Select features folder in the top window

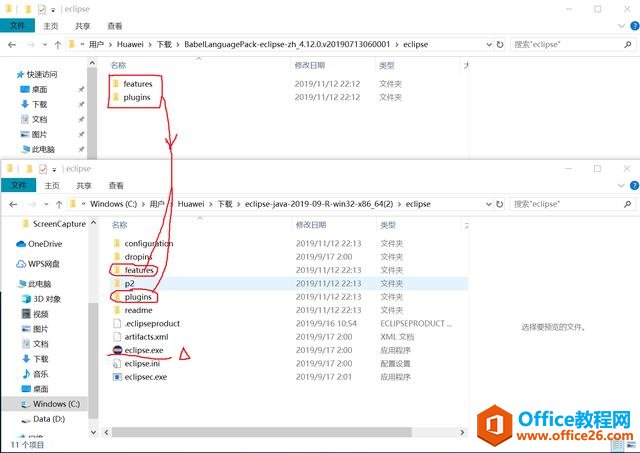[x=138, y=84]
